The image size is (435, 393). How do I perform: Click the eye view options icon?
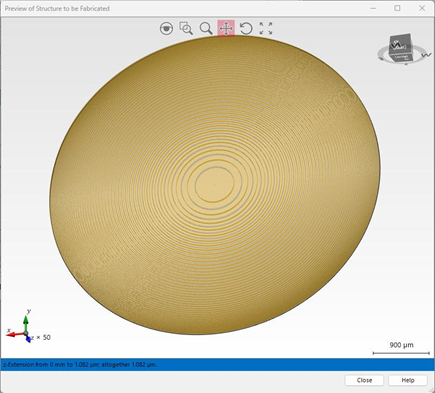point(166,28)
